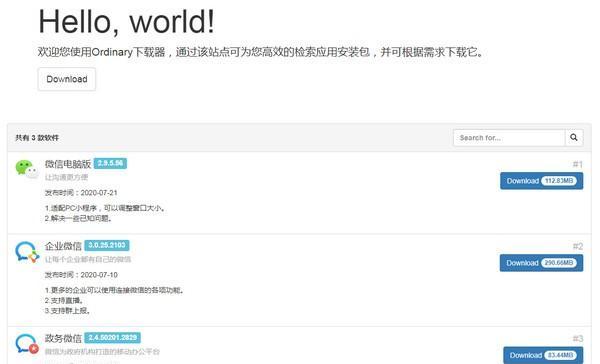
Task: Download 政务微信 83.44MB package
Action: tap(543, 355)
